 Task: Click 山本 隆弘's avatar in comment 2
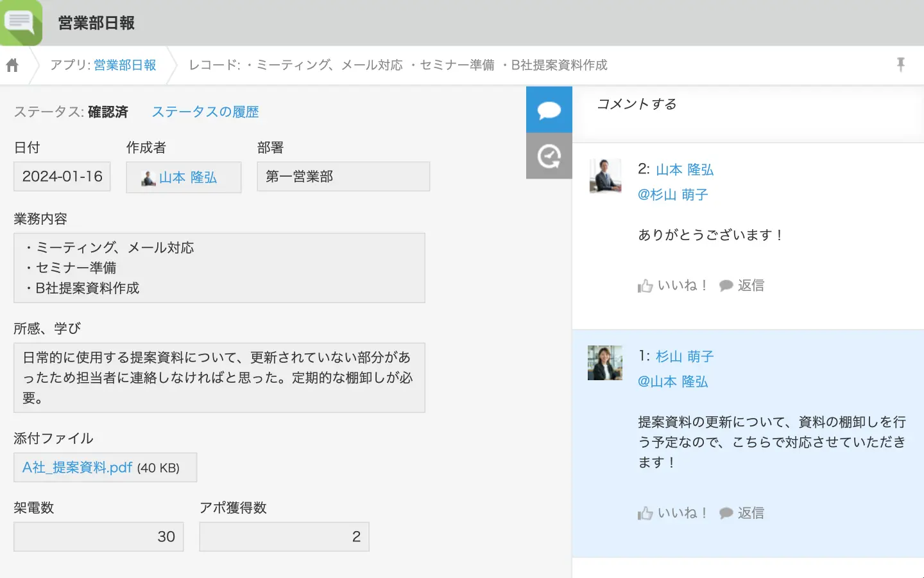click(x=605, y=175)
